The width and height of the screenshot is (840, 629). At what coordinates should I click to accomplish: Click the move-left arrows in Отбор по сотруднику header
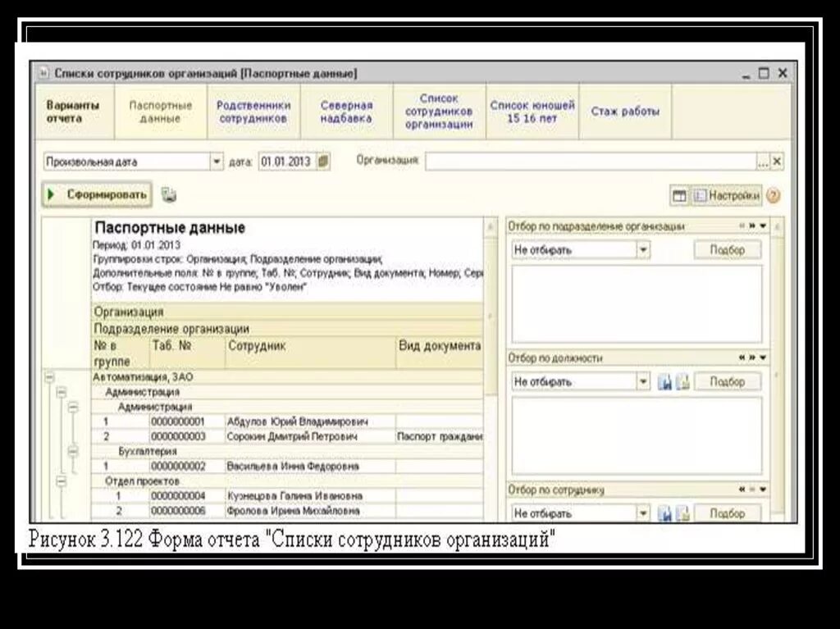pyautogui.click(x=742, y=489)
